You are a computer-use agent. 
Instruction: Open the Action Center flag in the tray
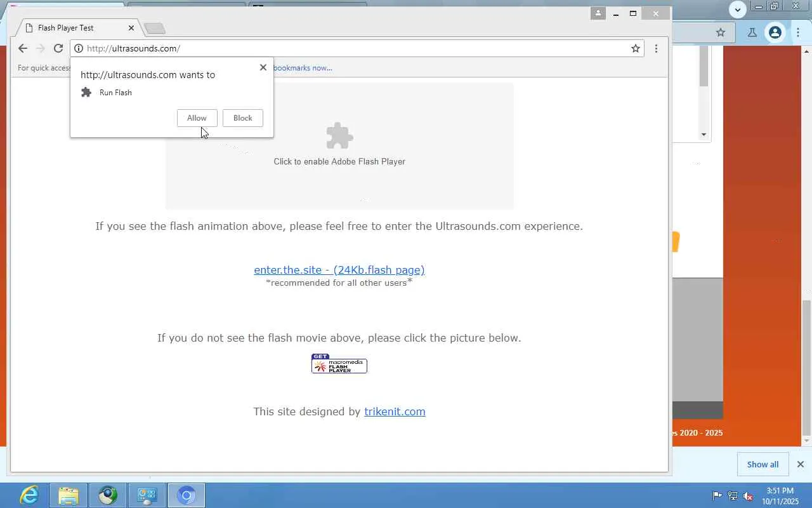[717, 496]
